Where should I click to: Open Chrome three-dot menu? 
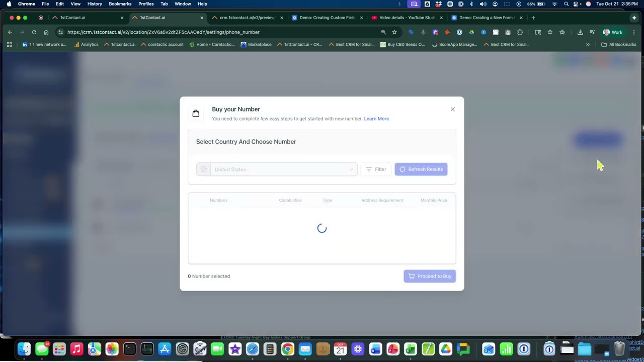tap(634, 32)
